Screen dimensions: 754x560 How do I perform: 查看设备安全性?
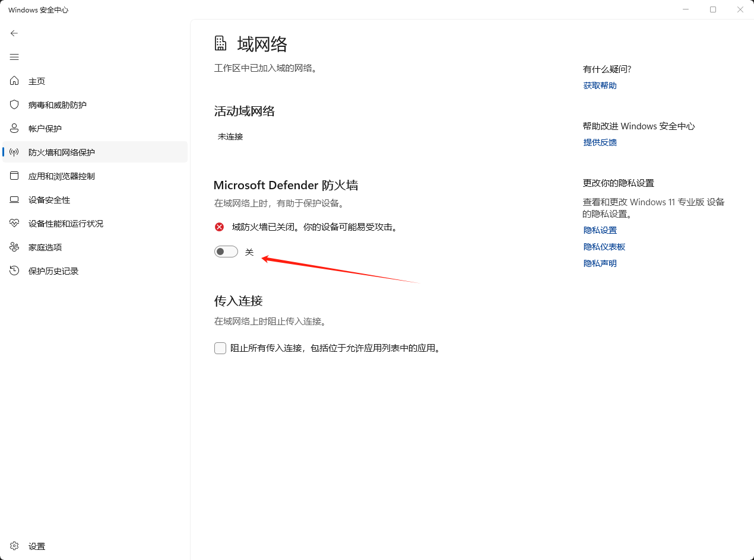pos(45,199)
